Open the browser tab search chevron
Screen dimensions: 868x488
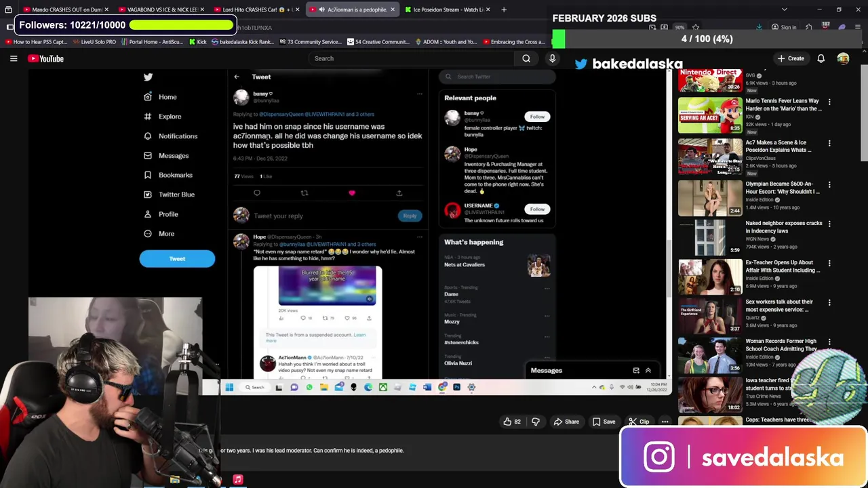click(785, 9)
